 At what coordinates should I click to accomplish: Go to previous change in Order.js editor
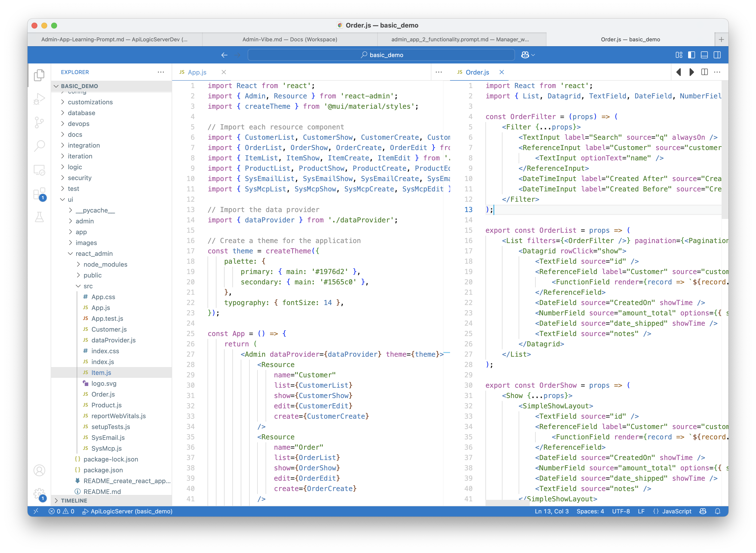(x=679, y=72)
